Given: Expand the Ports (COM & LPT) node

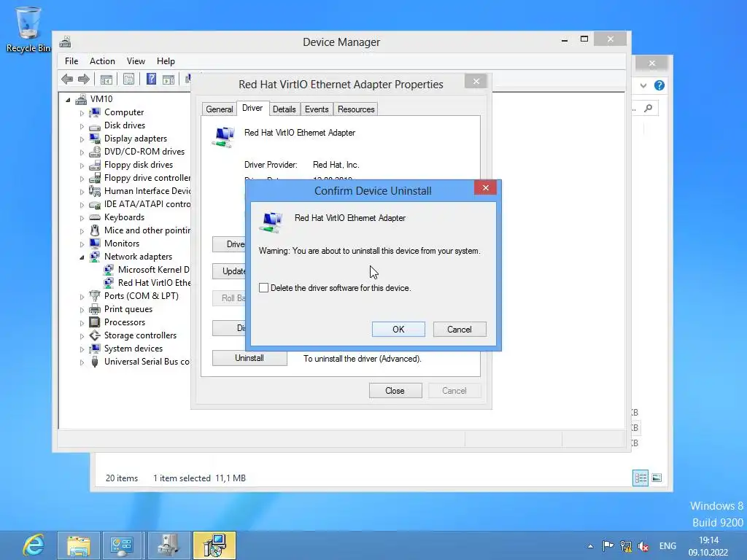Looking at the screenshot, I should point(82,297).
